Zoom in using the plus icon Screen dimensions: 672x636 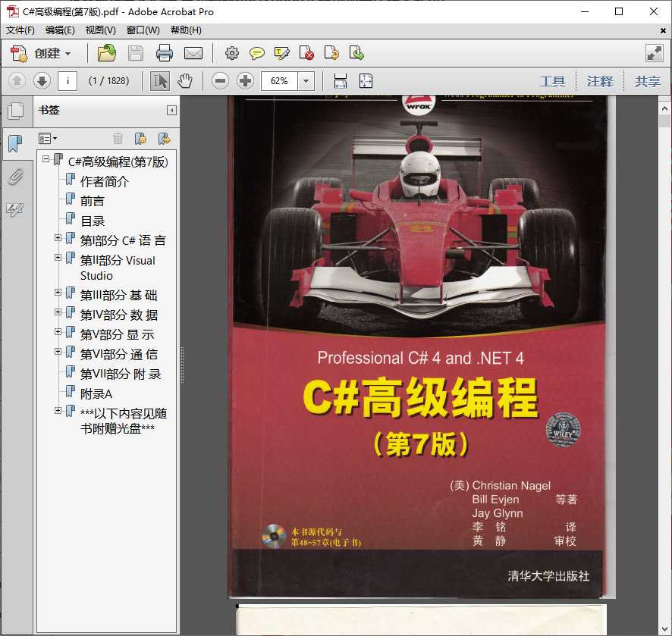click(244, 81)
